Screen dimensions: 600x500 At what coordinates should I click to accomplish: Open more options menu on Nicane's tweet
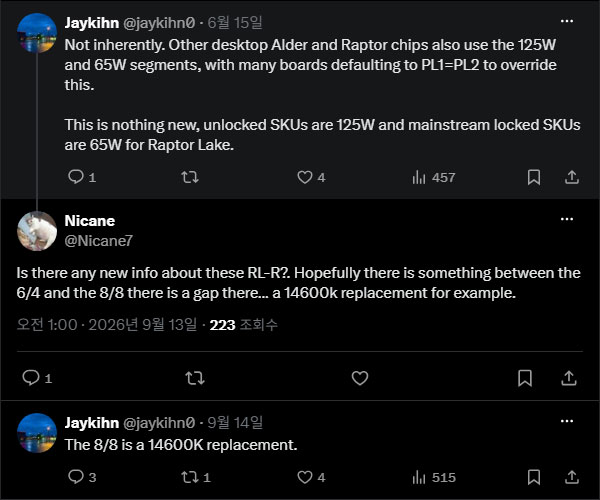567,219
